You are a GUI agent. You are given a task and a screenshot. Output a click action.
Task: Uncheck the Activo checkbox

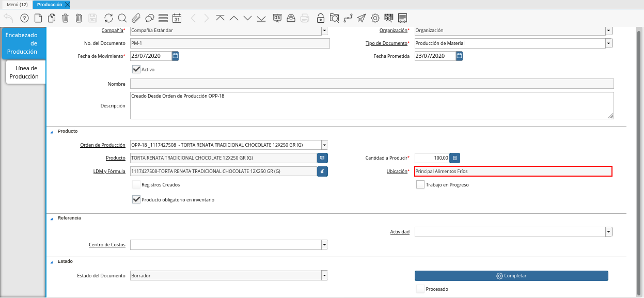pyautogui.click(x=136, y=69)
